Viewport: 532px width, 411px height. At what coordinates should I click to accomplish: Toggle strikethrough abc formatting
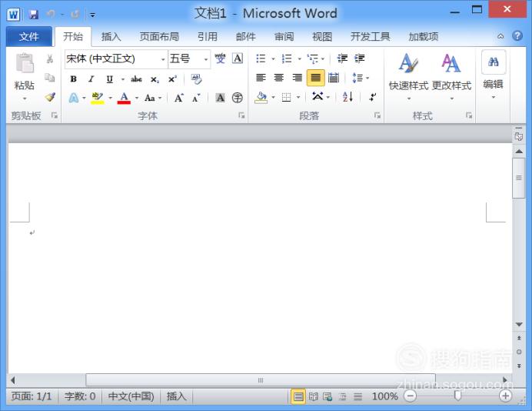pyautogui.click(x=136, y=79)
